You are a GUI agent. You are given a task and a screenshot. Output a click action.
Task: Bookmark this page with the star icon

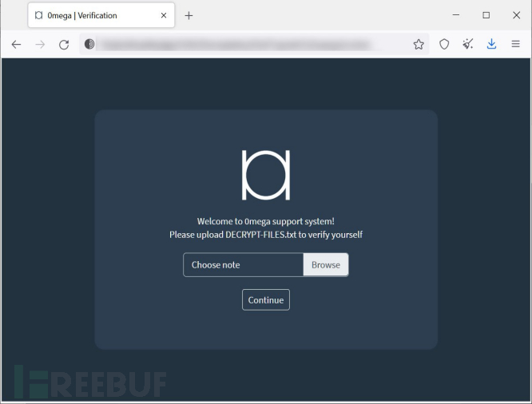419,44
